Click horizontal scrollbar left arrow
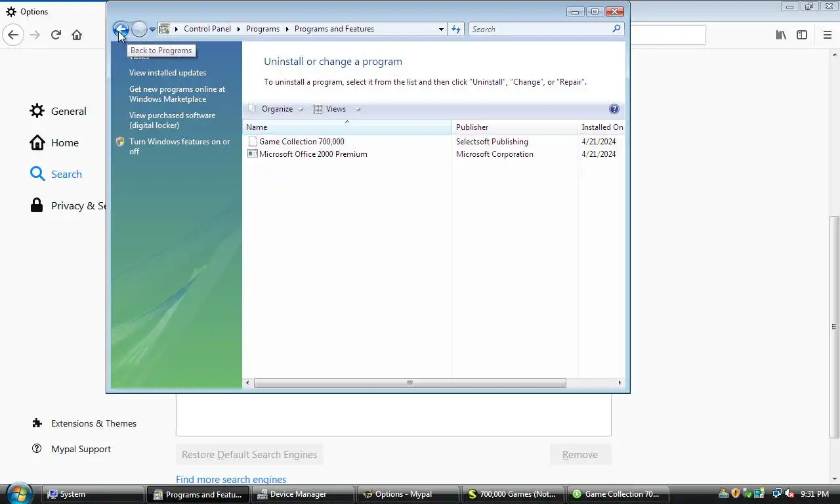The width and height of the screenshot is (840, 504). (248, 383)
